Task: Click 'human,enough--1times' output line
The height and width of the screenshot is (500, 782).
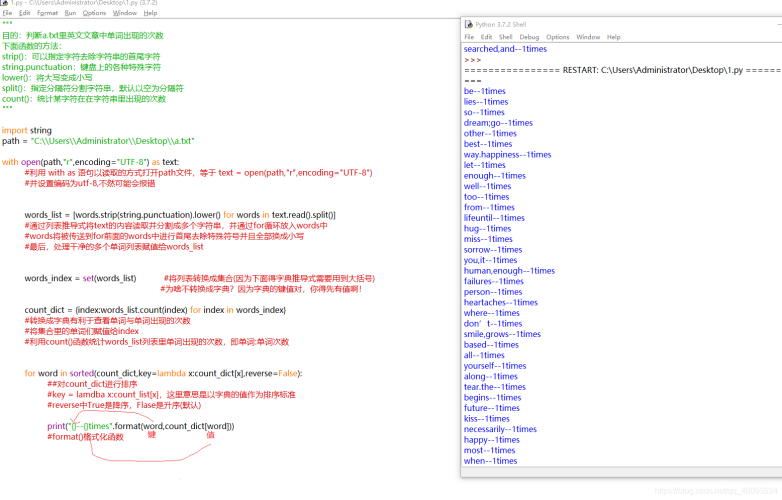Action: pos(509,271)
